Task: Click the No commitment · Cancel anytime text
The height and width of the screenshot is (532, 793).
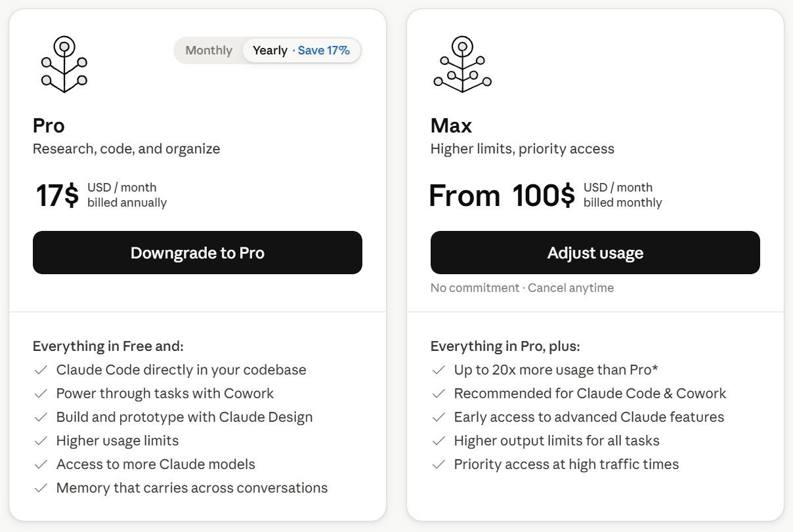Action: pyautogui.click(x=522, y=288)
